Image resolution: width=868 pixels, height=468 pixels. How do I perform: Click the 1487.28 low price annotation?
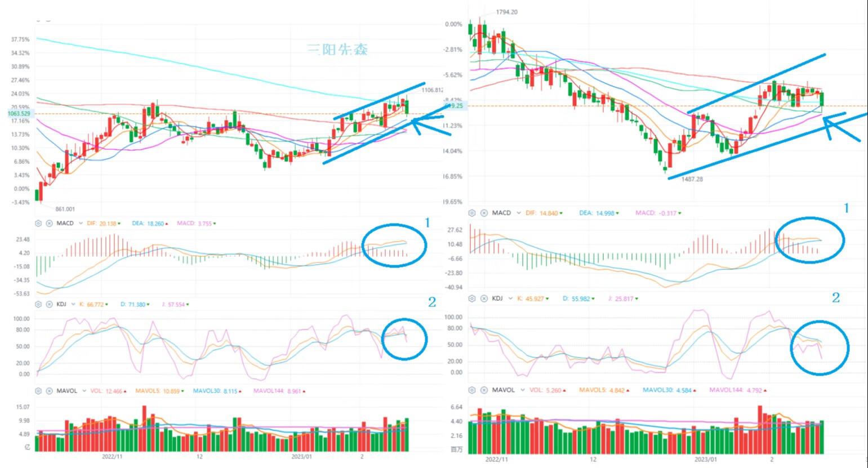(692, 179)
